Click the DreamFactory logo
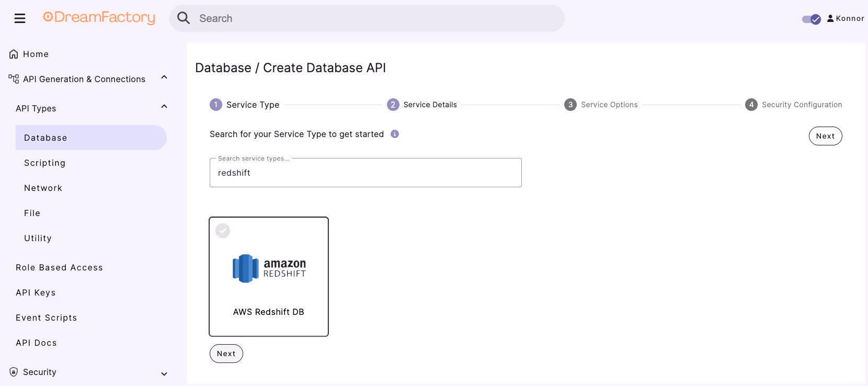The image size is (868, 386). [99, 18]
